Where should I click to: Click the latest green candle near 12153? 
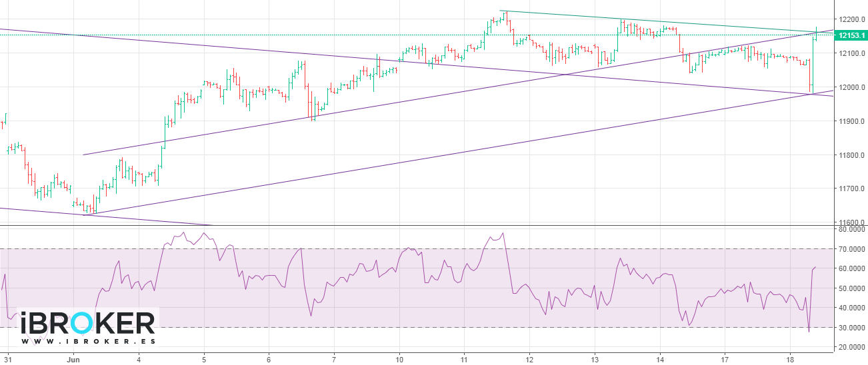(x=816, y=34)
